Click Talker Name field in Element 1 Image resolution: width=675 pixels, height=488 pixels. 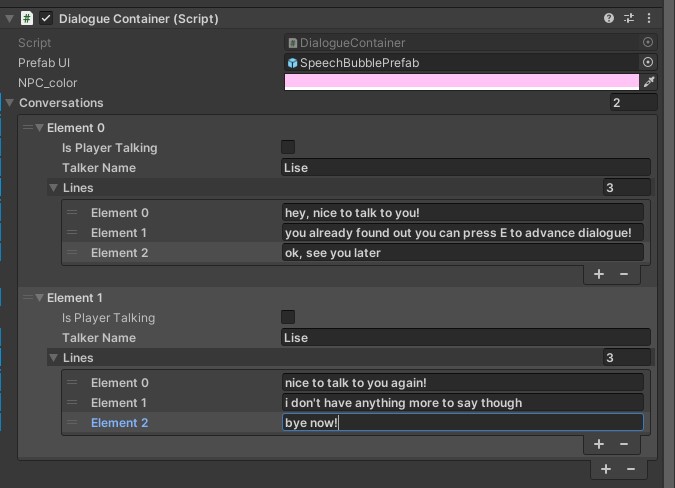point(466,338)
